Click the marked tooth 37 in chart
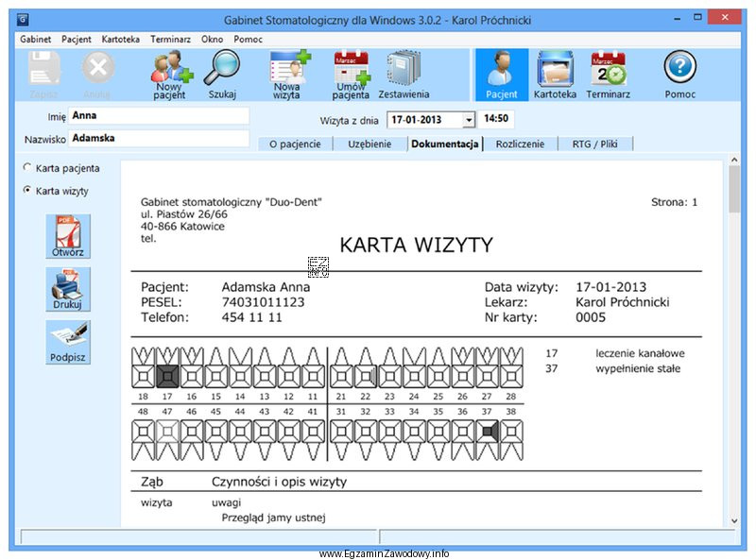Image resolution: width=756 pixels, height=560 pixels. pyautogui.click(x=487, y=432)
